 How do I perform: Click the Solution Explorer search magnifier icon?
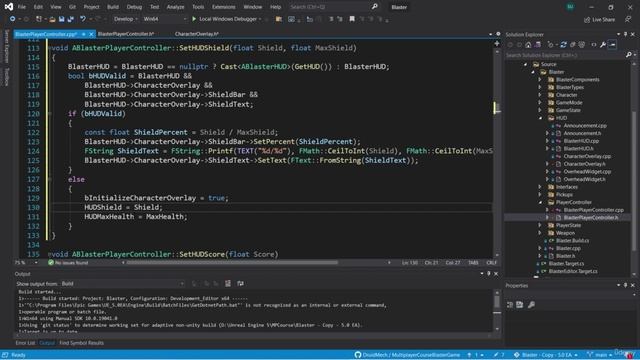629,55
